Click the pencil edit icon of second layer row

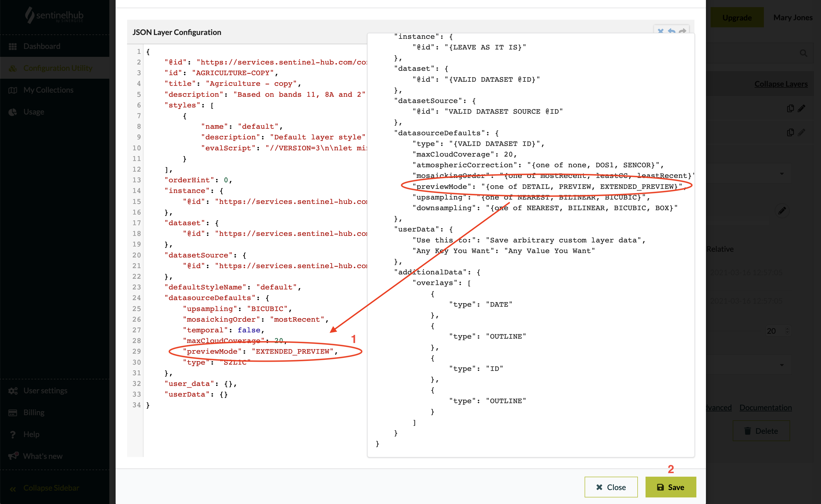pos(802,132)
